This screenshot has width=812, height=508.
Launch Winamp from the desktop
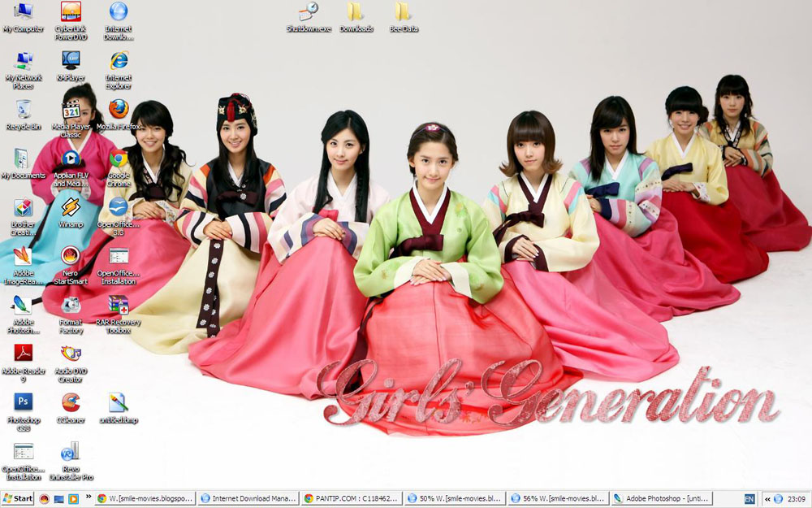pyautogui.click(x=71, y=212)
